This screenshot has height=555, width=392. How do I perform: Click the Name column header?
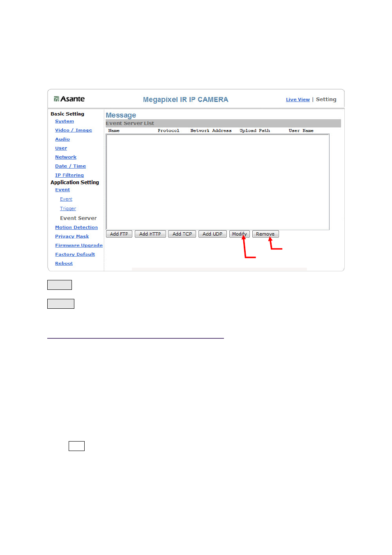click(x=114, y=131)
